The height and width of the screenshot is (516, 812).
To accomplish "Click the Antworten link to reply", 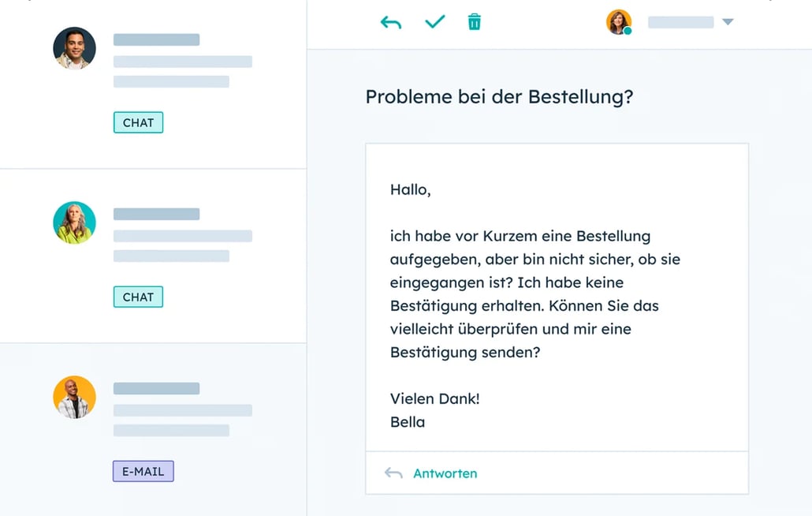I will click(x=445, y=473).
